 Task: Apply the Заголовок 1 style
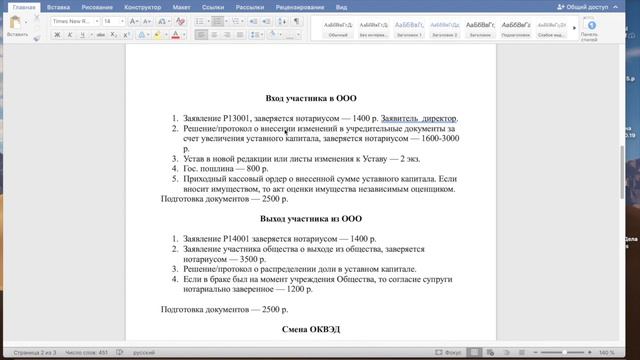[x=409, y=29]
